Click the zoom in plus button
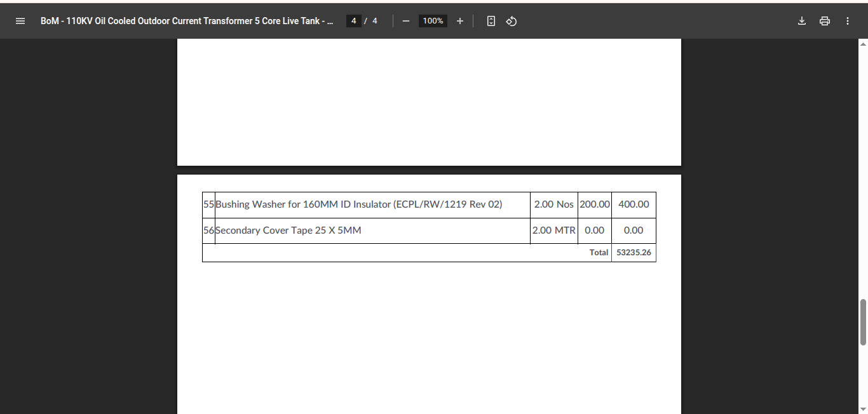The width and height of the screenshot is (868, 414). point(460,21)
